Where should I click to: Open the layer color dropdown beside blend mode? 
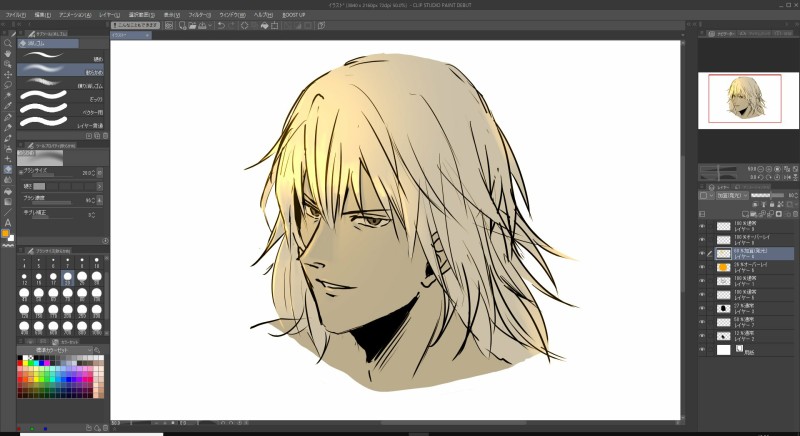point(707,195)
